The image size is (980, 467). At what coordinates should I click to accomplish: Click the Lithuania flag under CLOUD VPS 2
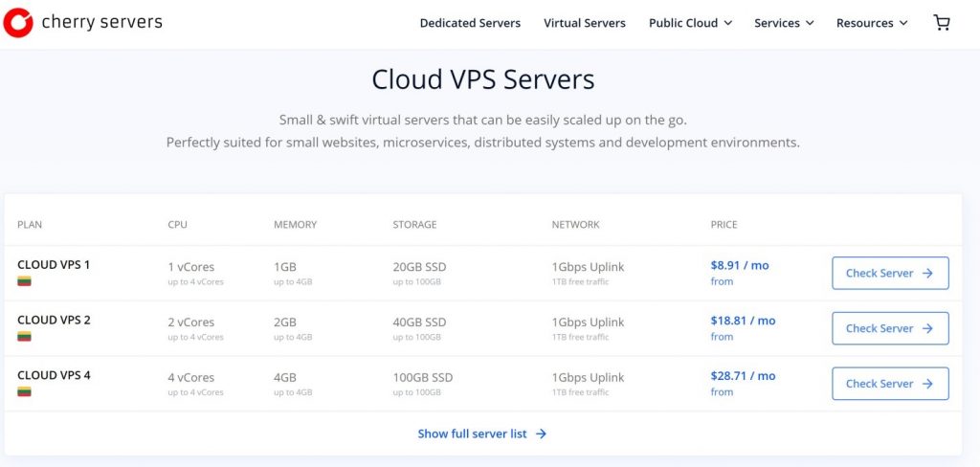point(24,336)
